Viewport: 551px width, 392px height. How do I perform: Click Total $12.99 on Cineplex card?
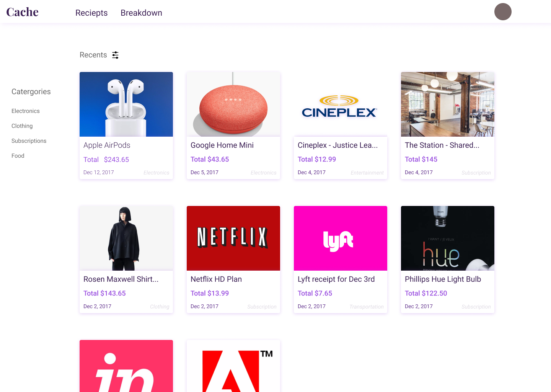click(x=317, y=160)
